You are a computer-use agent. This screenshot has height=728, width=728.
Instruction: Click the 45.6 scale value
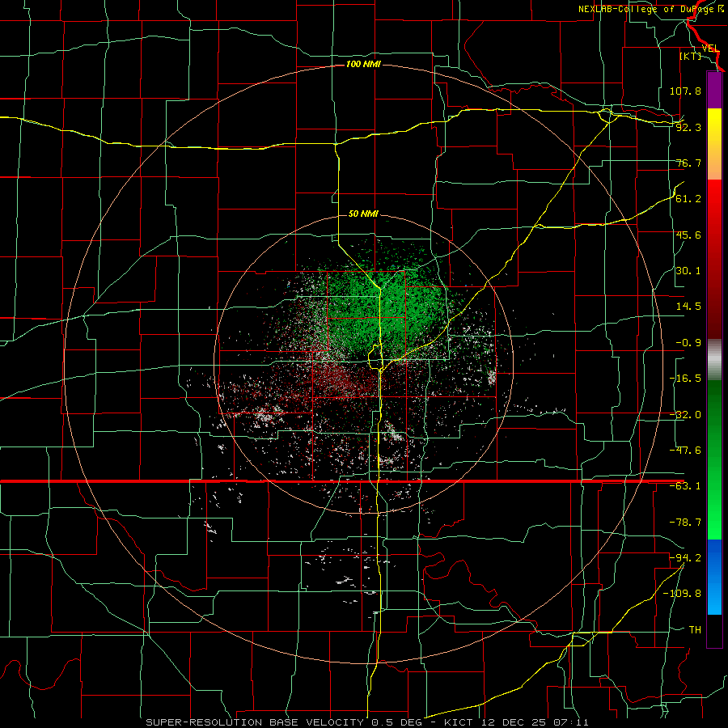tap(688, 235)
